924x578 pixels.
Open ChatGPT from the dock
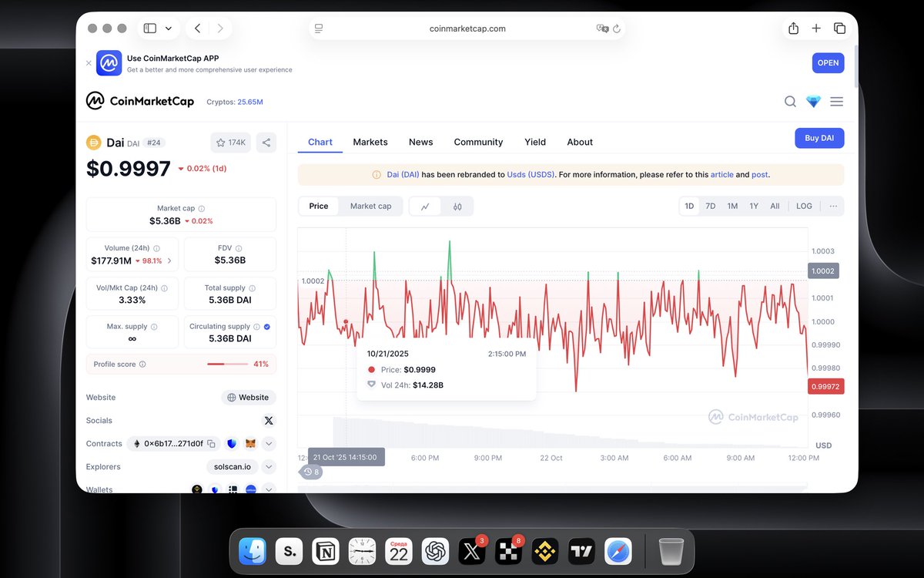(x=436, y=551)
